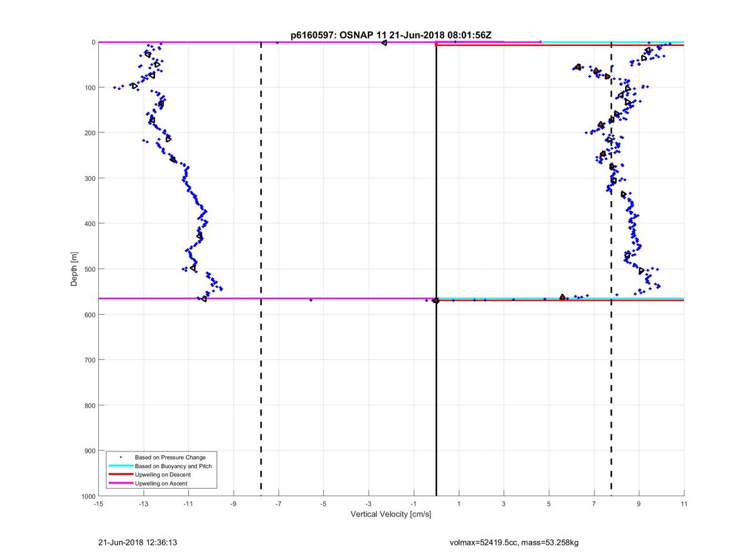Select legend entry 'Based on Pressure Change'
Screen dimensions: 756x558
click(x=170, y=457)
